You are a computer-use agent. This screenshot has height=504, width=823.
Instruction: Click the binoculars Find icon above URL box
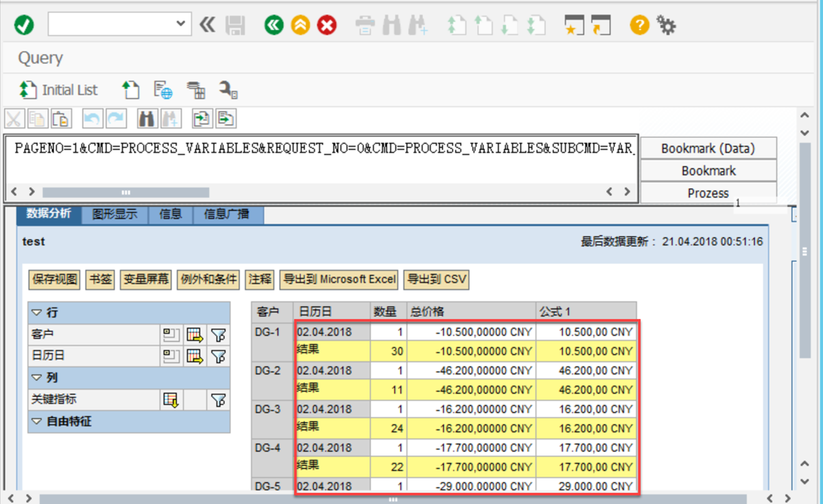pyautogui.click(x=147, y=119)
